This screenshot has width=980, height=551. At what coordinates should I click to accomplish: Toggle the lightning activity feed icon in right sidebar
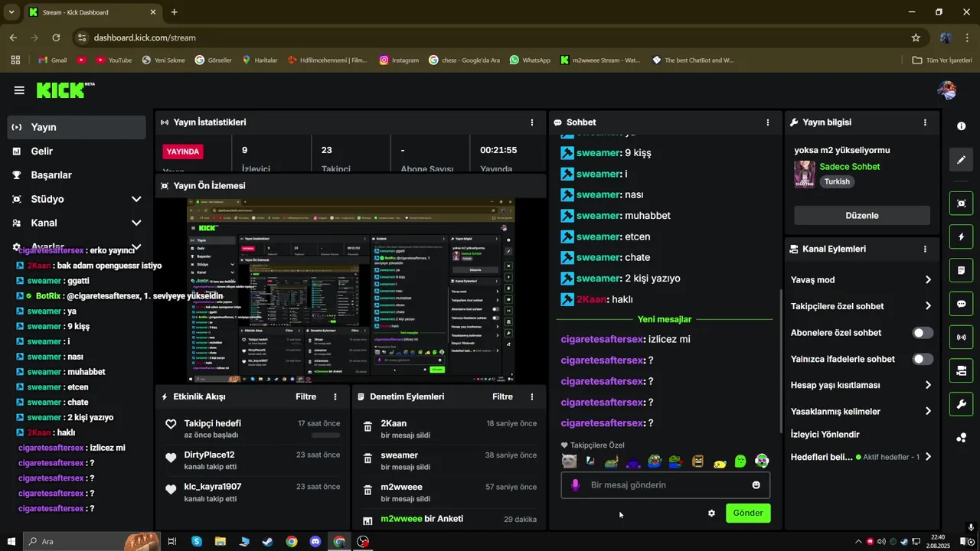click(961, 236)
